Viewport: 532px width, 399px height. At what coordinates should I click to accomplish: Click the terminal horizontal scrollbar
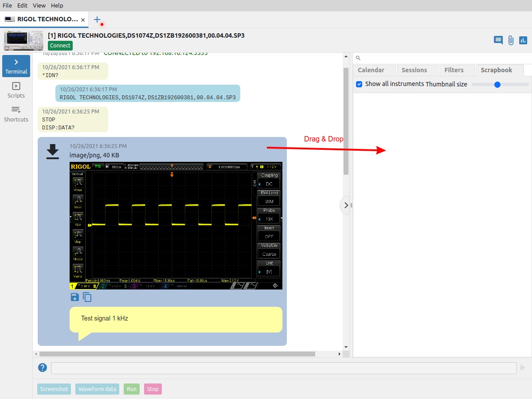(177, 354)
